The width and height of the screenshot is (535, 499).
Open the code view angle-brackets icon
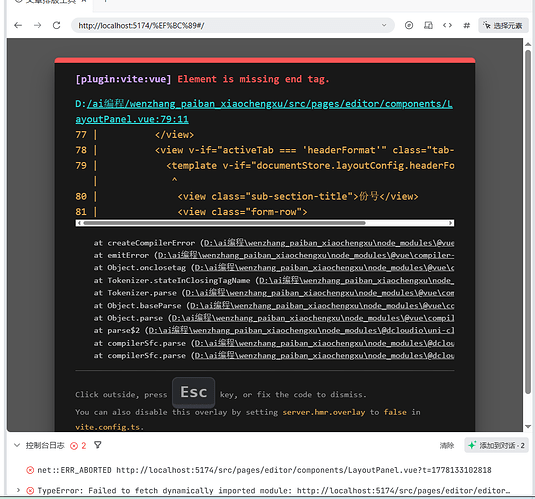pyautogui.click(x=447, y=25)
